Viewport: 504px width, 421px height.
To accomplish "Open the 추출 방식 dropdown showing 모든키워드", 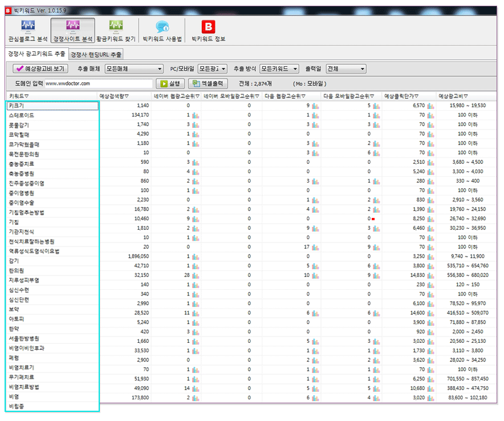I will click(x=279, y=69).
